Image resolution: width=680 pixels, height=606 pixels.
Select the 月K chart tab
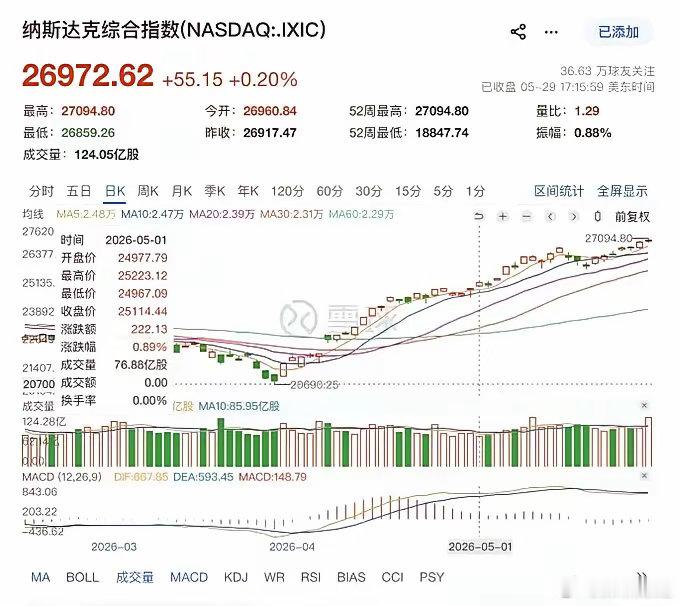click(x=181, y=191)
